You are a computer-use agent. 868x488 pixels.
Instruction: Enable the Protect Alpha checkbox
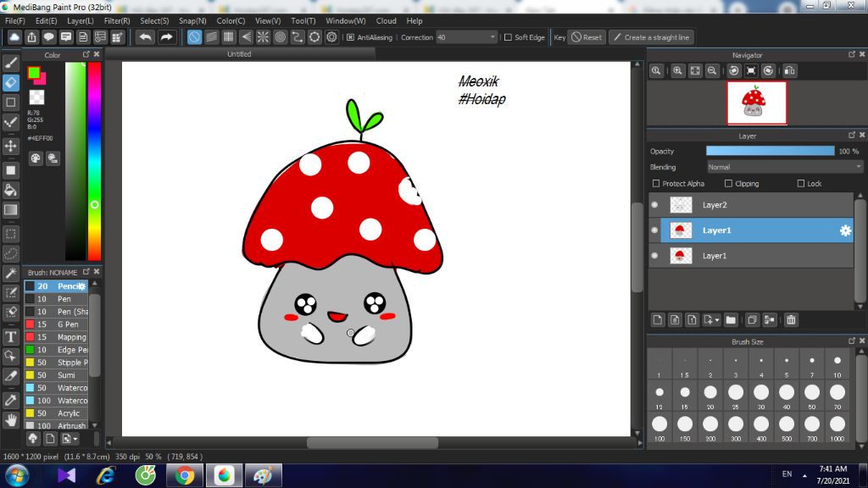[656, 184]
